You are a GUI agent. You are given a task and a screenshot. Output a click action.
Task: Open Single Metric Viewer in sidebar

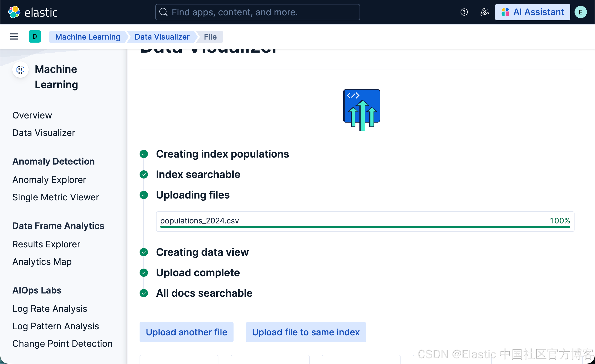click(56, 197)
